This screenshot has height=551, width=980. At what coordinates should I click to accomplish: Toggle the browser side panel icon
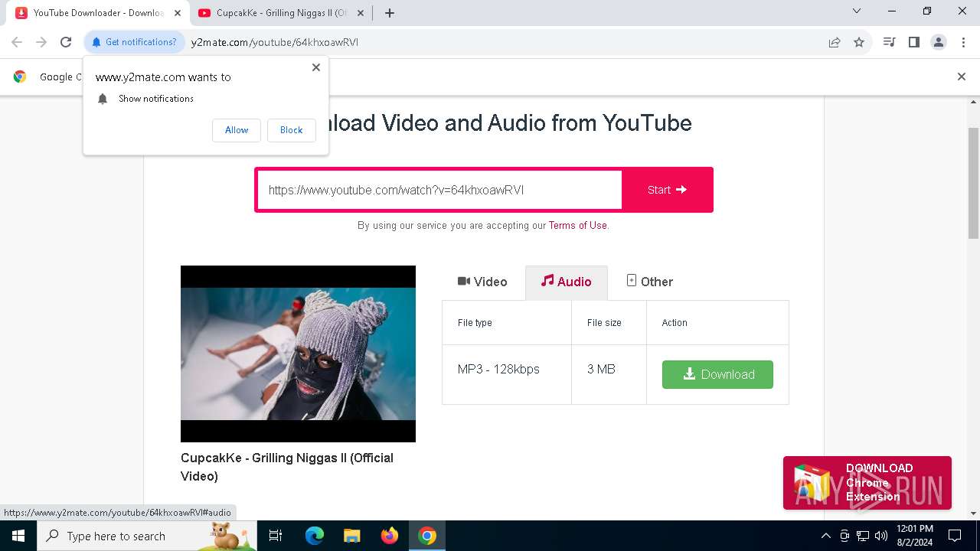point(913,42)
